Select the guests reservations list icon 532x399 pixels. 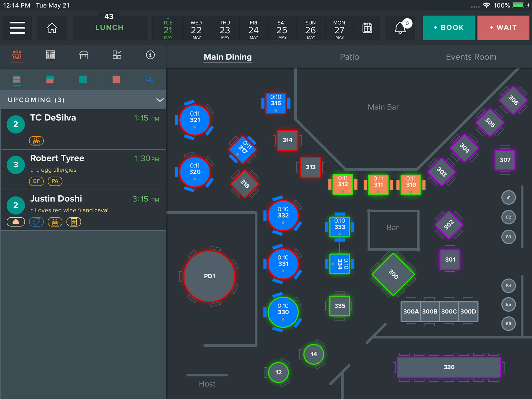[x=17, y=55]
